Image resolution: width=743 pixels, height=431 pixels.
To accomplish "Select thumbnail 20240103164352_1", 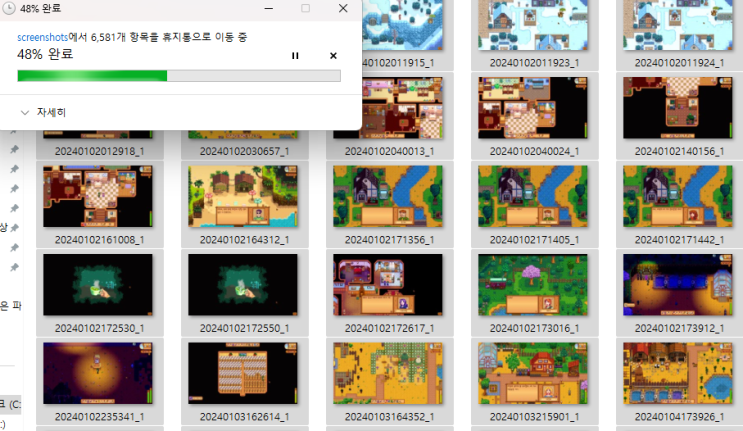I will pos(388,374).
